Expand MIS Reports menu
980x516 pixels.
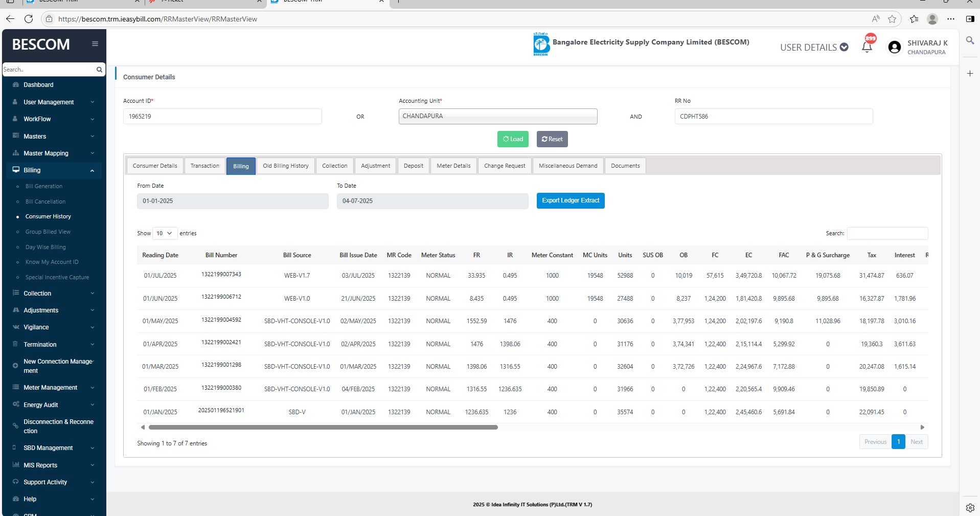54,465
